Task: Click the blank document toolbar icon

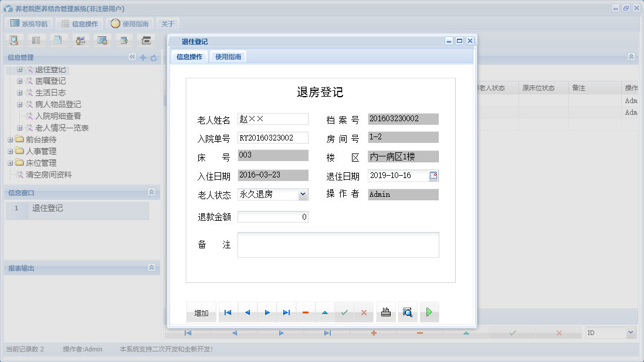Action: click(x=59, y=40)
